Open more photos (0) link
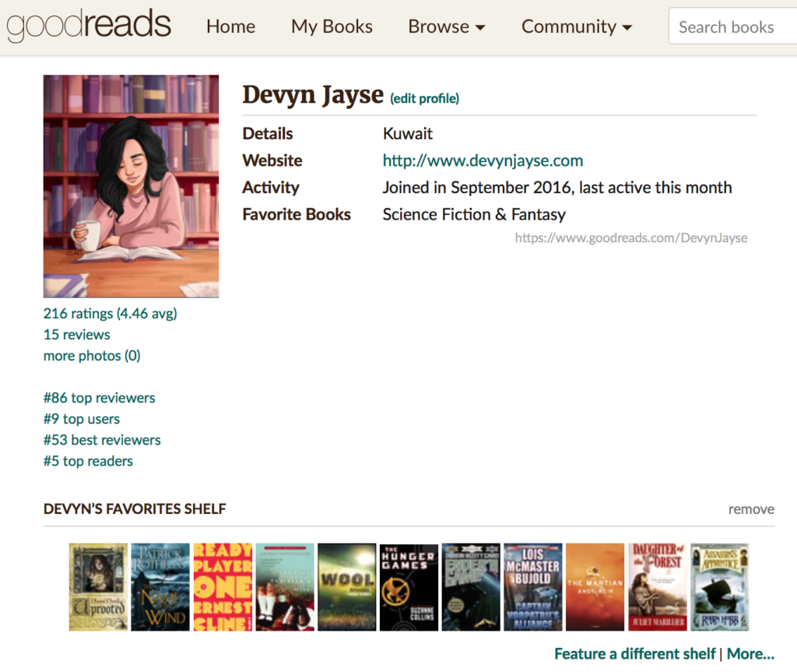This screenshot has width=797, height=672. (92, 356)
